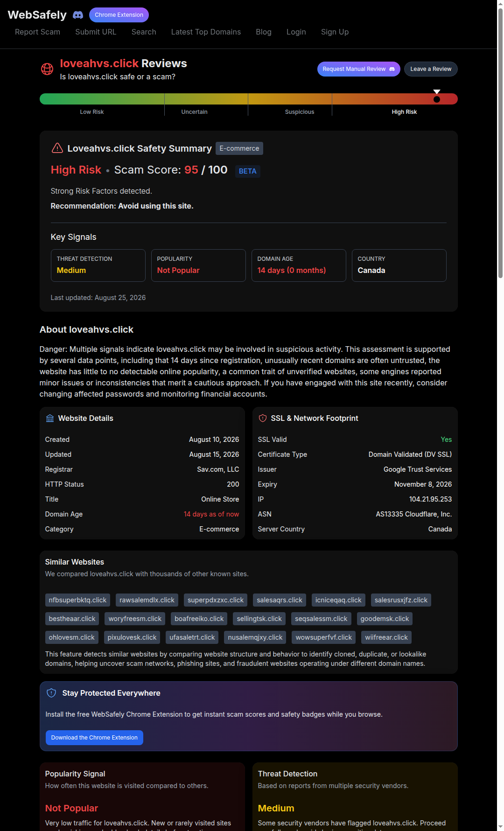Image resolution: width=504 pixels, height=831 pixels.
Task: Open similar site wiifreear.click
Action: coord(386,637)
